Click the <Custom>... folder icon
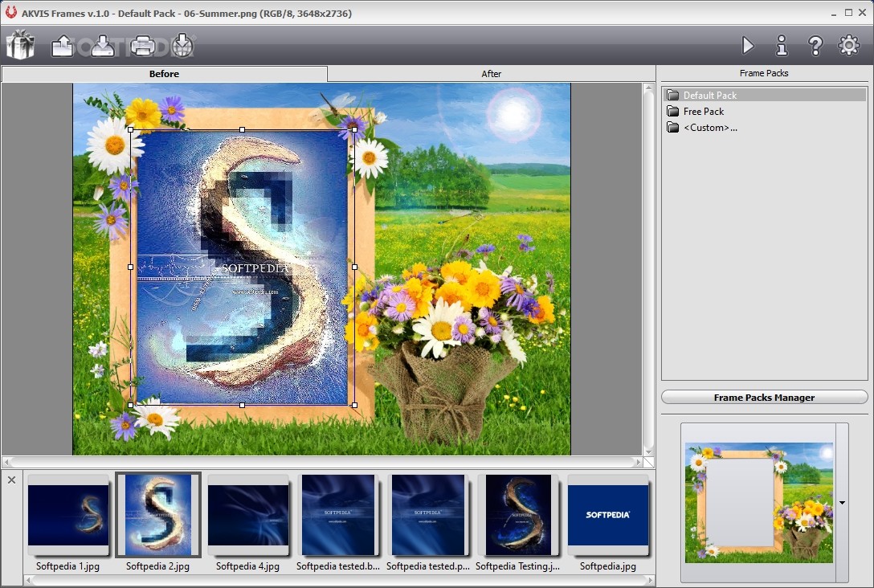The width and height of the screenshot is (874, 588). pyautogui.click(x=673, y=128)
